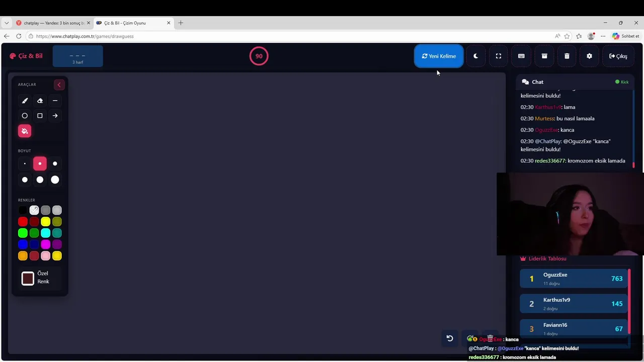The width and height of the screenshot is (644, 362).
Task: Pick the purple color swatch
Action: click(x=57, y=244)
